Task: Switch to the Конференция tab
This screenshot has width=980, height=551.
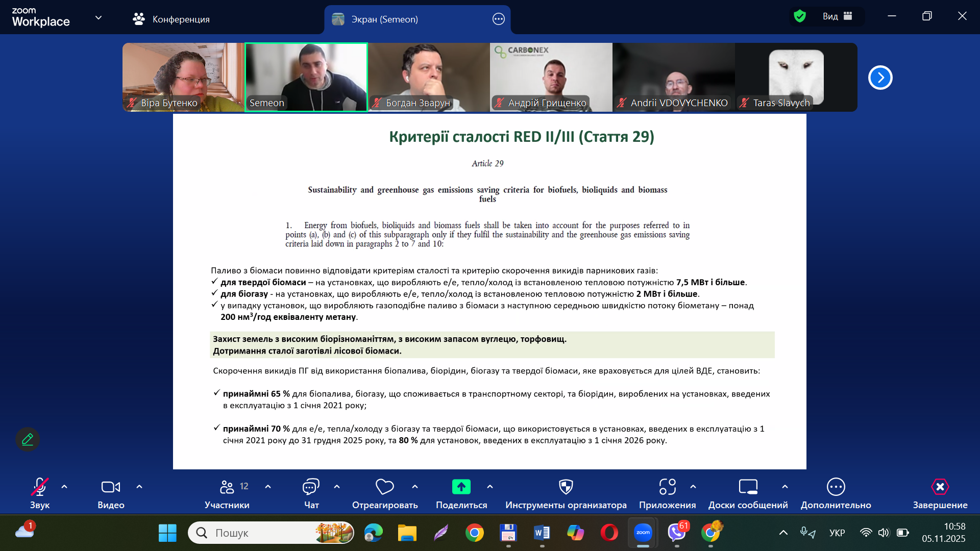Action: [x=171, y=19]
